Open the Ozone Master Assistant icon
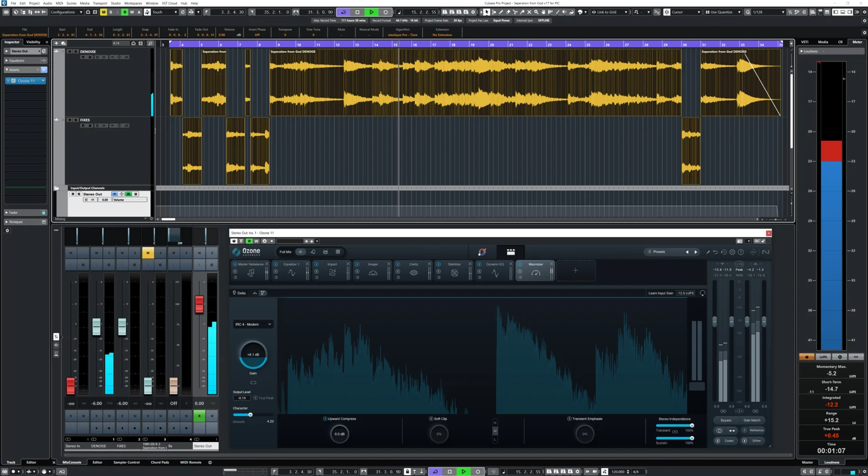This screenshot has height=476, width=868. (x=482, y=252)
